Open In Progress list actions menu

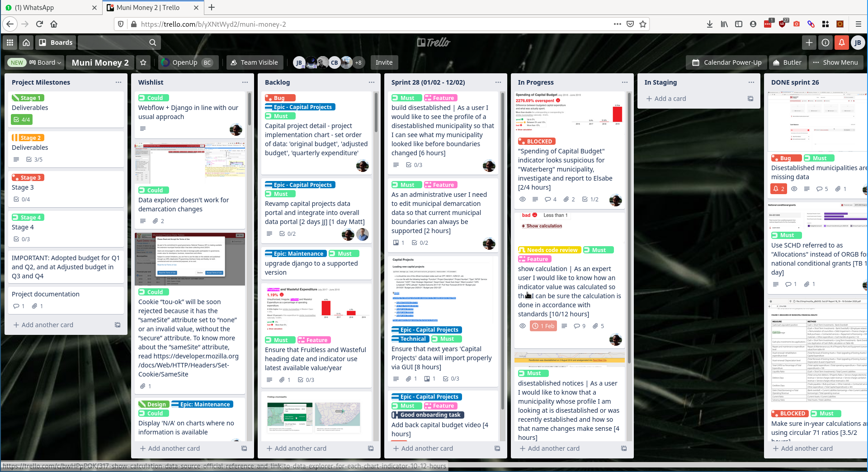click(x=625, y=82)
